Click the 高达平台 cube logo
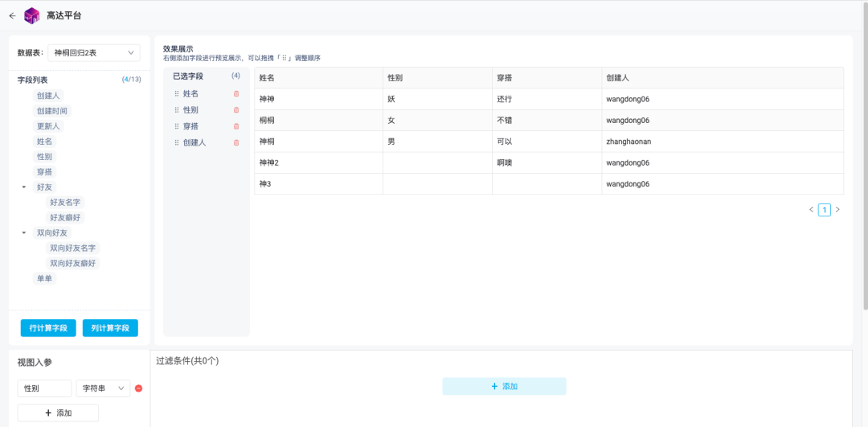 coord(32,15)
